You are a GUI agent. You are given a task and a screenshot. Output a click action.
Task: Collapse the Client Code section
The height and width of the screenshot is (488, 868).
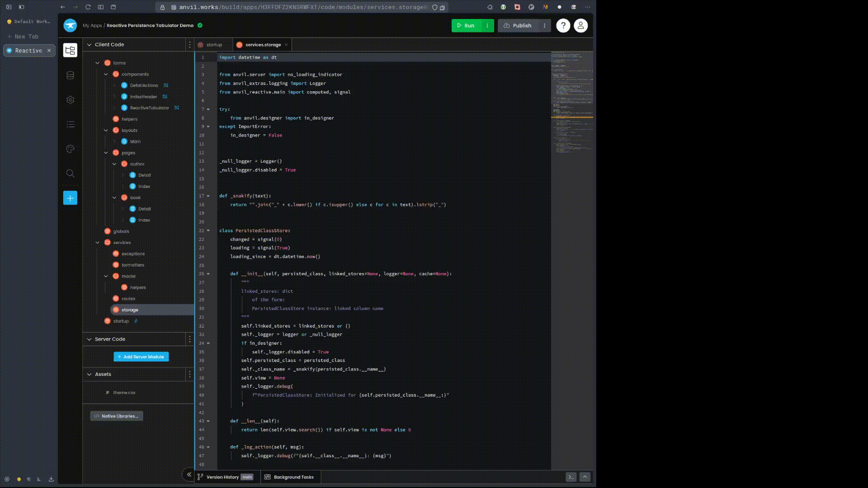coord(89,45)
